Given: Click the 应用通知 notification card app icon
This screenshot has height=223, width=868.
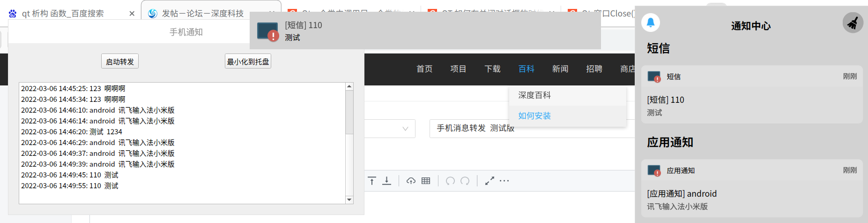Looking at the screenshot, I should (654, 170).
